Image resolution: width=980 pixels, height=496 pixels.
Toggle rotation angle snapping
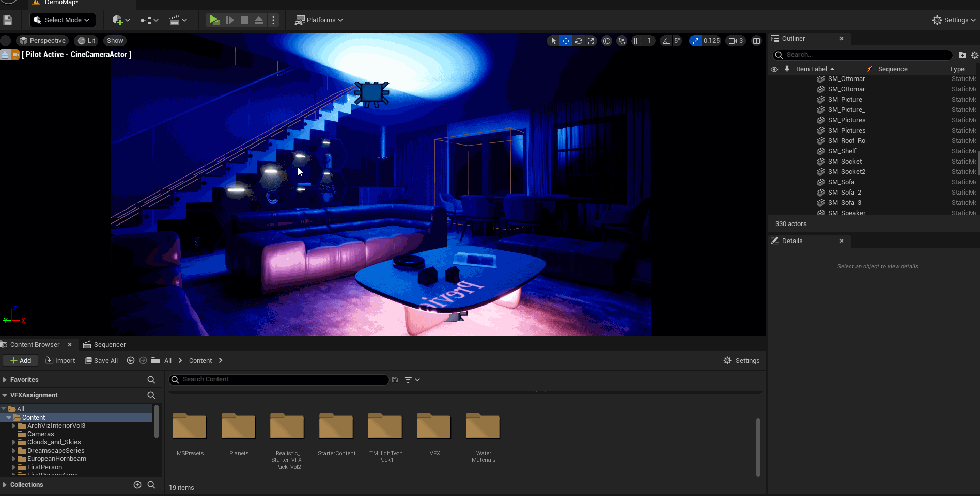tap(666, 41)
